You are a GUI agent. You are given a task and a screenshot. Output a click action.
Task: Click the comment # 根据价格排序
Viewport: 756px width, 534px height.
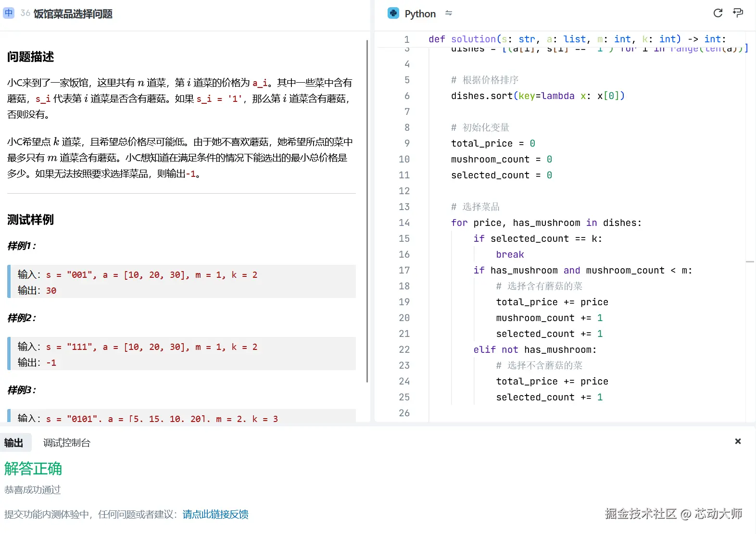click(485, 80)
